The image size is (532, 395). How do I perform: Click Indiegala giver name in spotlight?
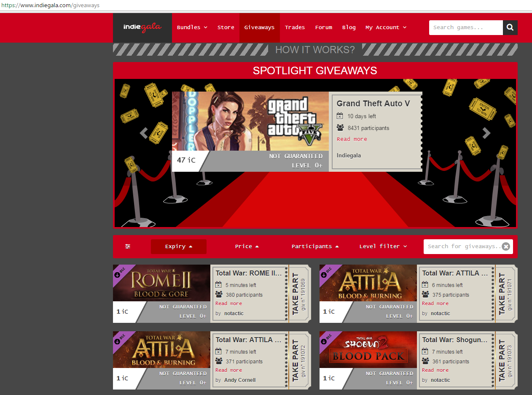pos(349,156)
